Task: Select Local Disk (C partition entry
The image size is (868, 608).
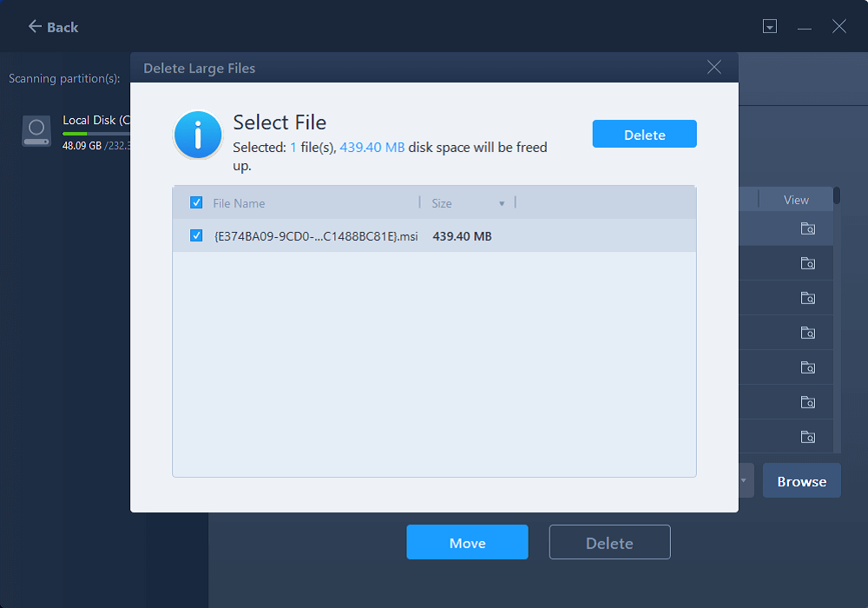Action: (x=76, y=133)
